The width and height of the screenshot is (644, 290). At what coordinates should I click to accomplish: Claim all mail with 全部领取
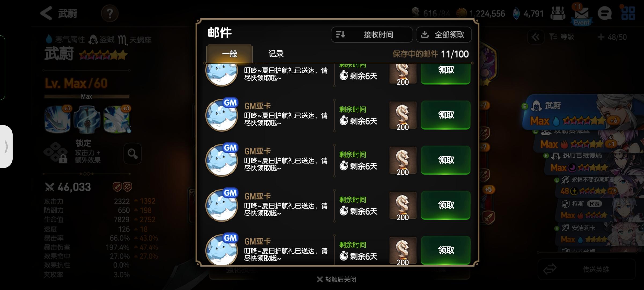tap(444, 35)
